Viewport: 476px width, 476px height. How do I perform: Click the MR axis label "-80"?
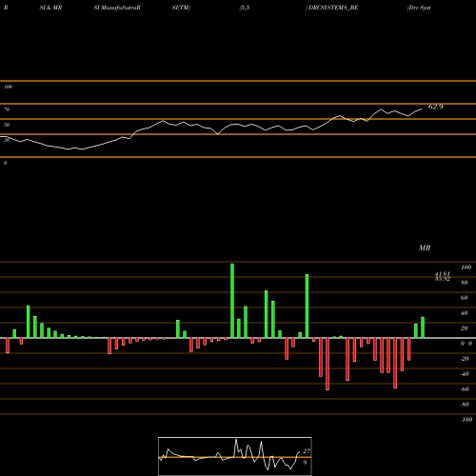(x=465, y=405)
